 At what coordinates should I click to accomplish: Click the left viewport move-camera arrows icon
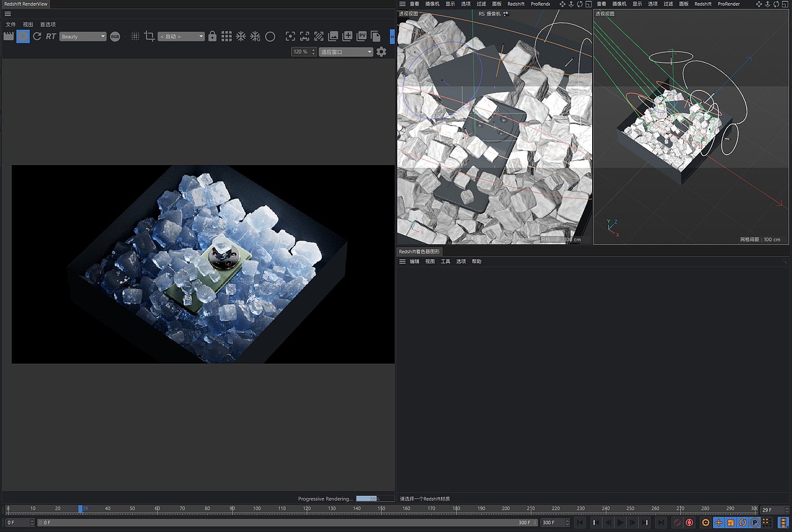[x=562, y=4]
